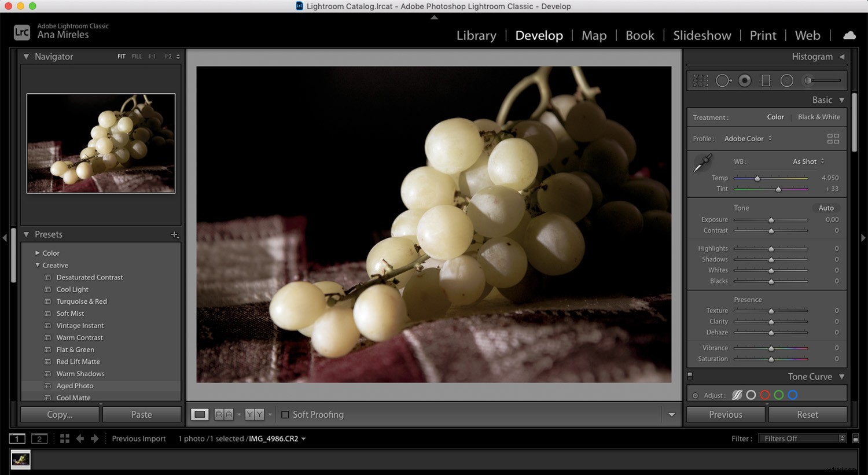Viewport: 868px width, 475px height.
Task: Pick the White Balance Selector eyedropper
Action: [x=703, y=163]
